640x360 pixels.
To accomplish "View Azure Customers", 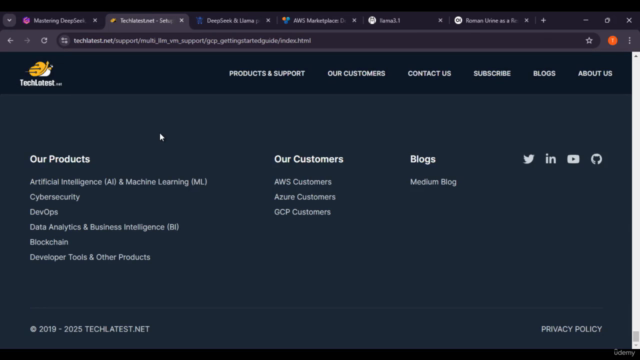I will coord(305,197).
